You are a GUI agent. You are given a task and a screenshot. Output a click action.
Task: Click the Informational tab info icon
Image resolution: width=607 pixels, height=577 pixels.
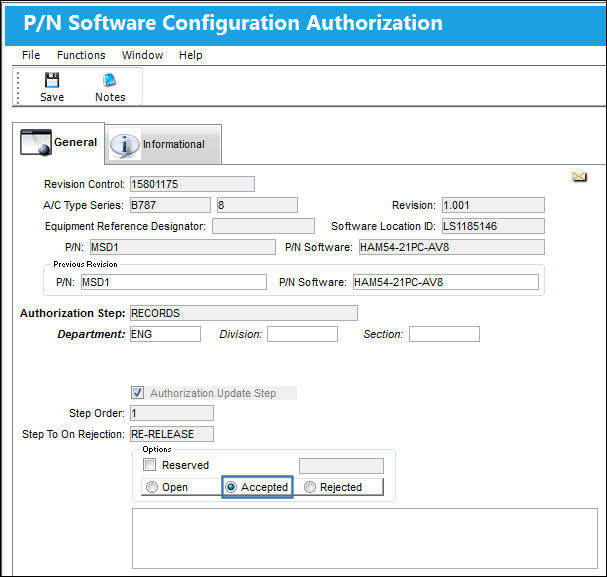(x=124, y=145)
